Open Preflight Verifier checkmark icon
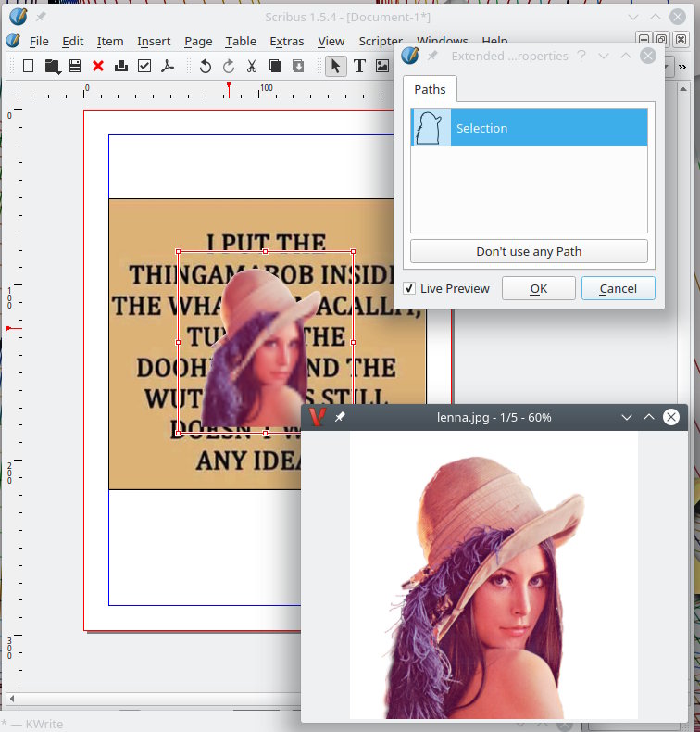Image resolution: width=700 pixels, height=732 pixels. click(x=144, y=66)
